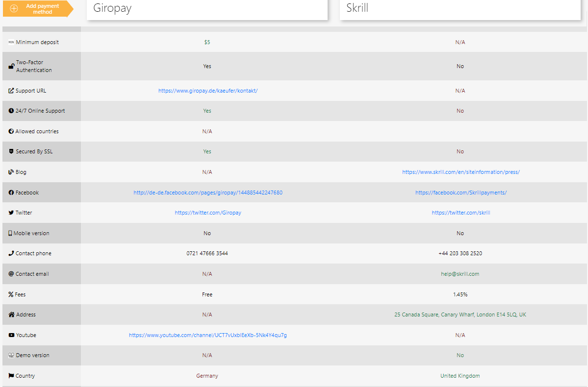Screen dimensions: 588x387
Task: Click Giropay's Yes for 24/7 Online Support
Action: (x=207, y=111)
